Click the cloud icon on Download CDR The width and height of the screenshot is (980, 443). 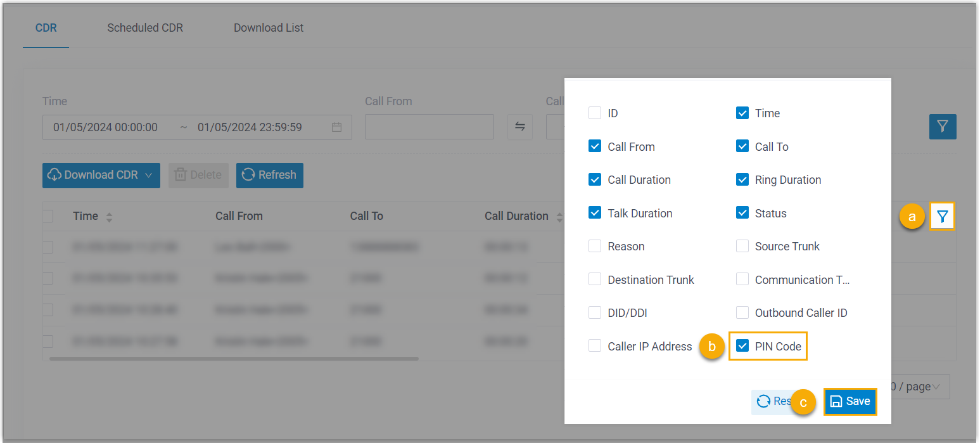[x=56, y=175]
